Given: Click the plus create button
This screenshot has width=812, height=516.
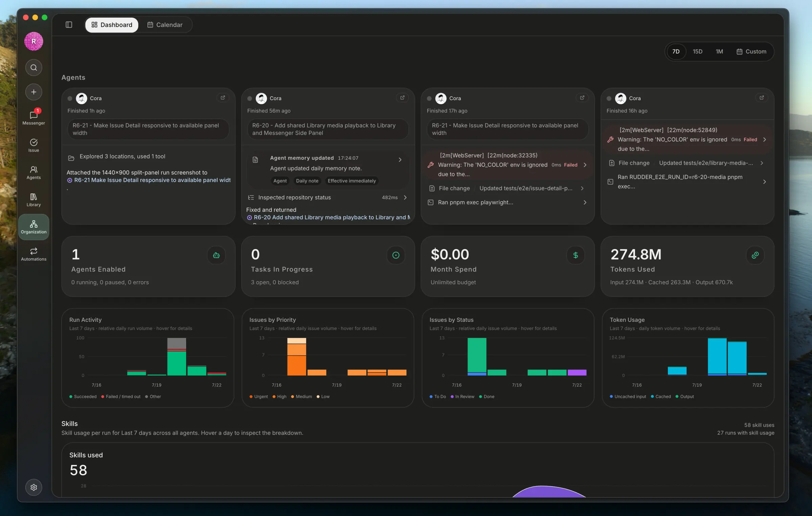Looking at the screenshot, I should pos(33,92).
